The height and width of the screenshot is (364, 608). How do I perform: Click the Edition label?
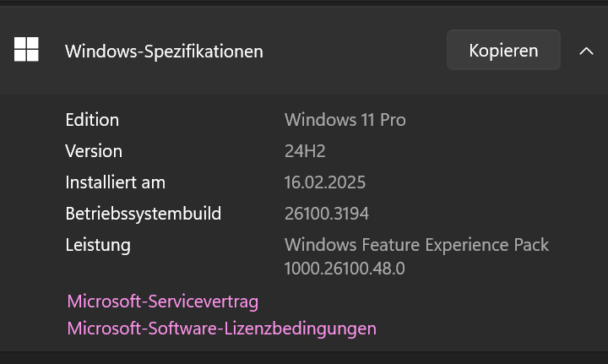click(92, 120)
